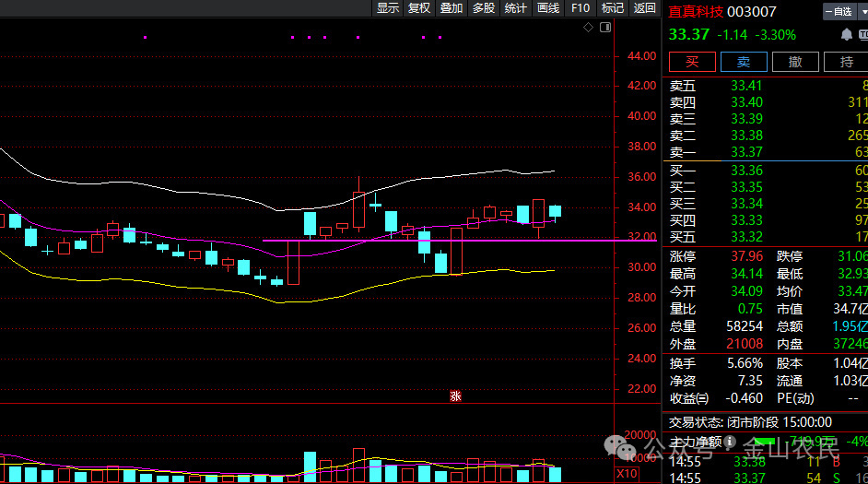Open the 统计 statistics tool
Image resolution: width=868 pixels, height=484 pixels.
click(516, 8)
